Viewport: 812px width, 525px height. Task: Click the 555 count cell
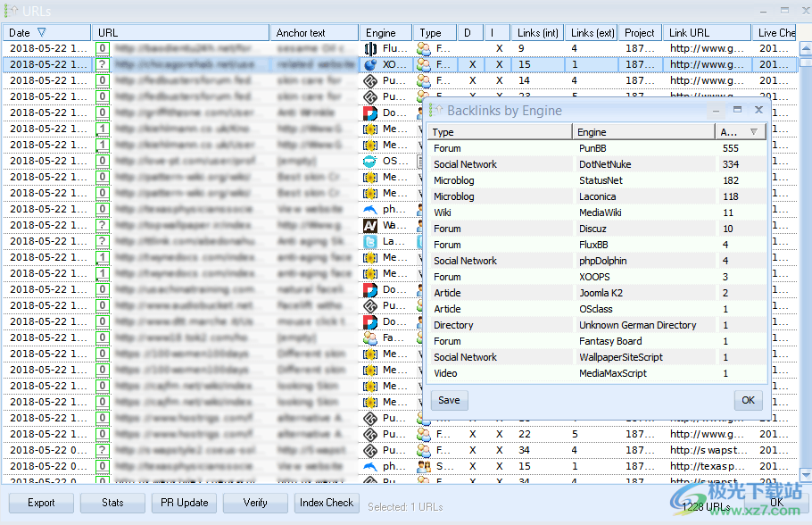(731, 149)
